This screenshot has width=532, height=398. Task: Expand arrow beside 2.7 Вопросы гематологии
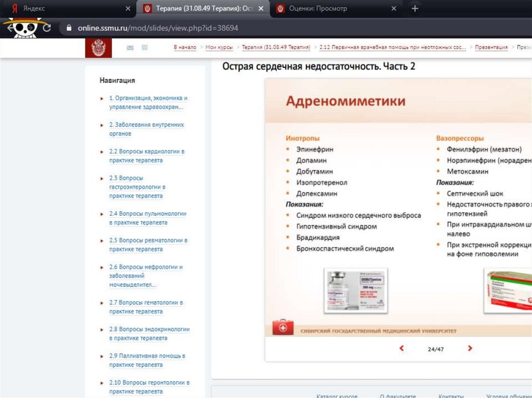(102, 303)
